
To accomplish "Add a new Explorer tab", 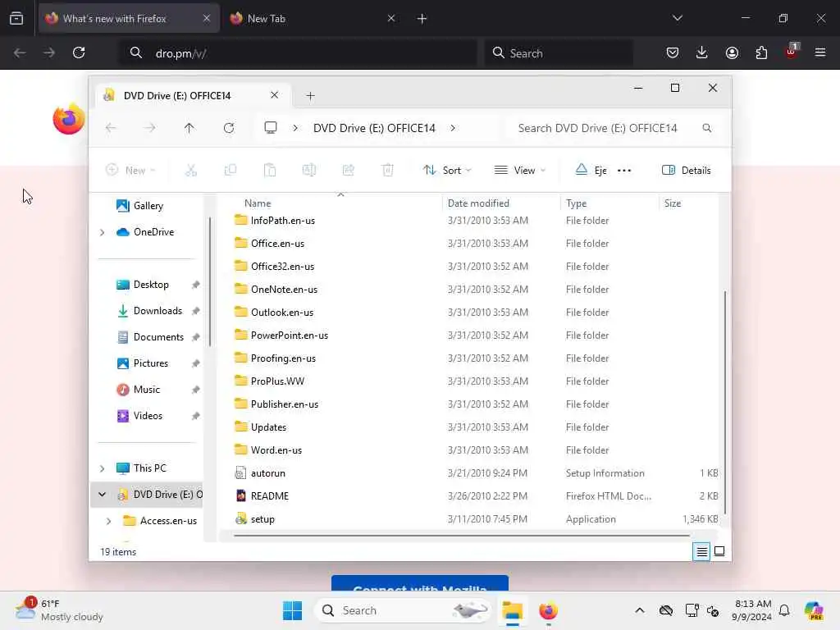I will (310, 96).
